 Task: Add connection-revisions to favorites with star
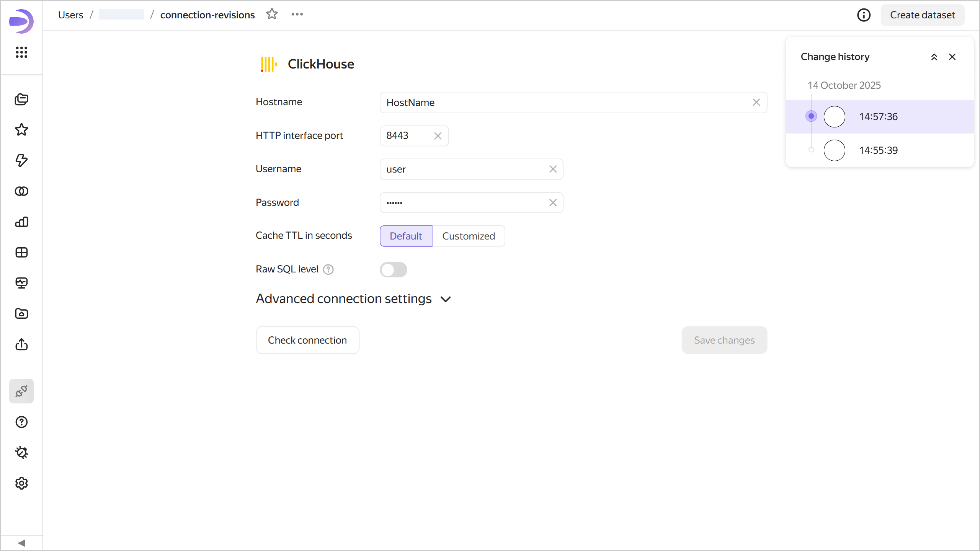click(272, 14)
